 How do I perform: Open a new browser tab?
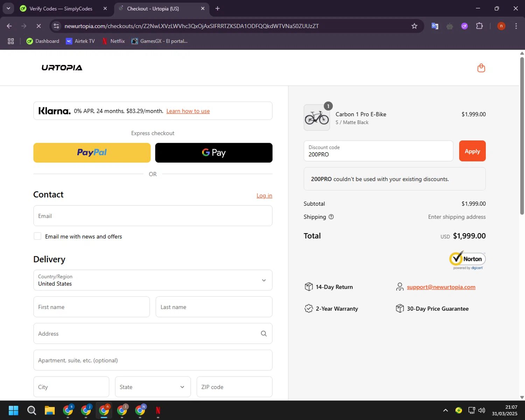click(217, 8)
